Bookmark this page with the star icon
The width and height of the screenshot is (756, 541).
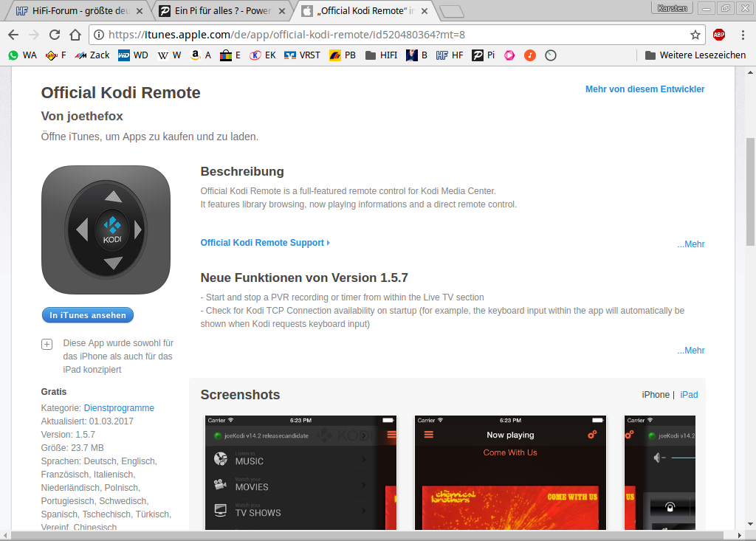pos(695,35)
